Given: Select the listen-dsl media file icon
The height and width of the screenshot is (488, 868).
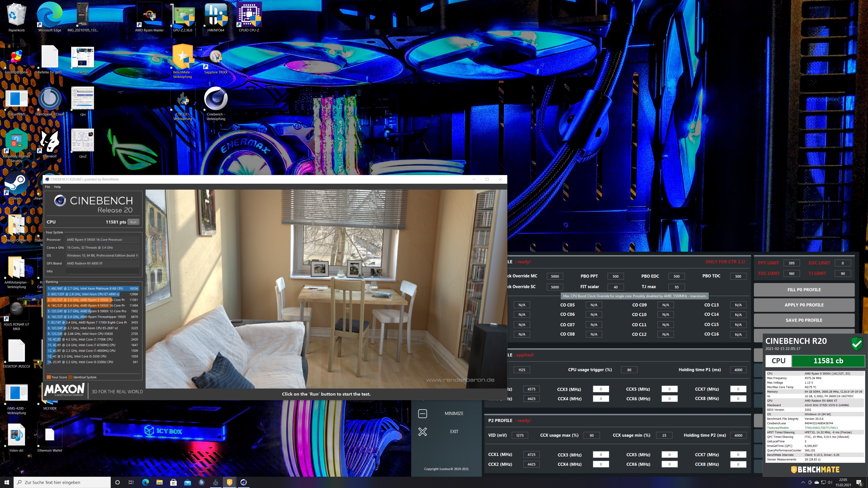Looking at the screenshot, I should (x=16, y=438).
